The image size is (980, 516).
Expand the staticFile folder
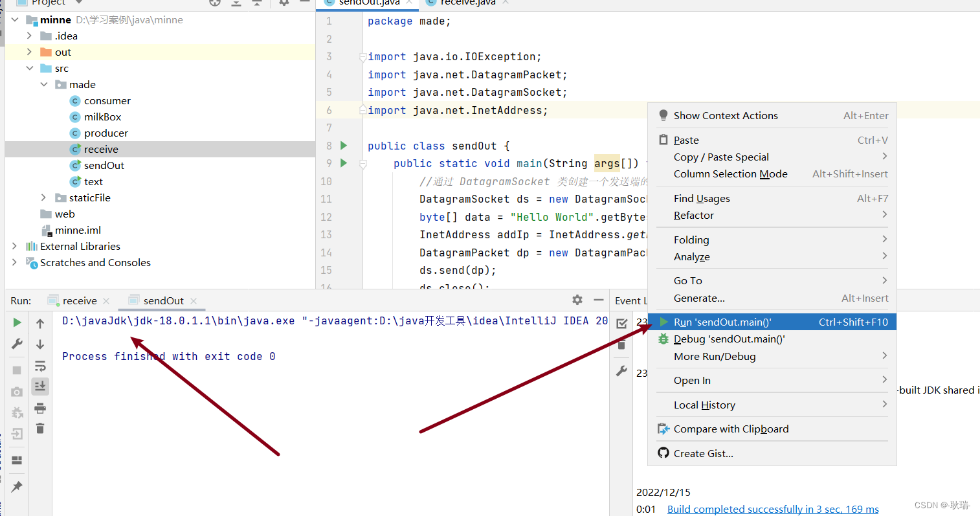[43, 197]
